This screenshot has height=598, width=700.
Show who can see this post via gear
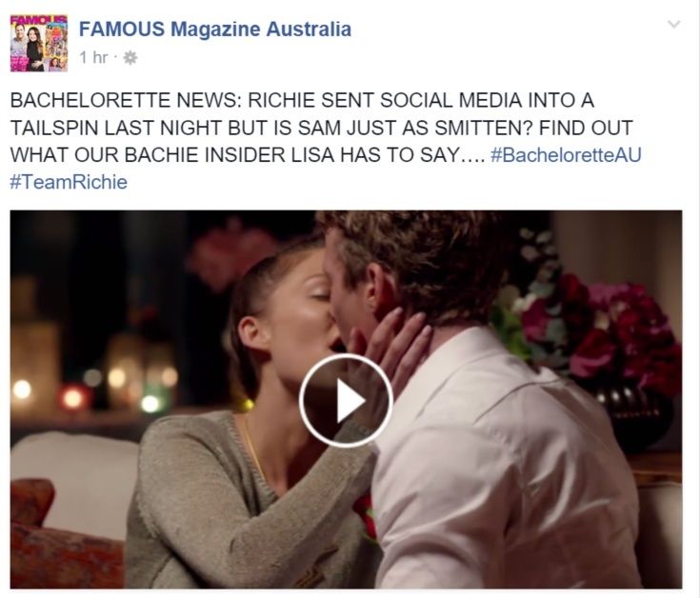click(130, 57)
